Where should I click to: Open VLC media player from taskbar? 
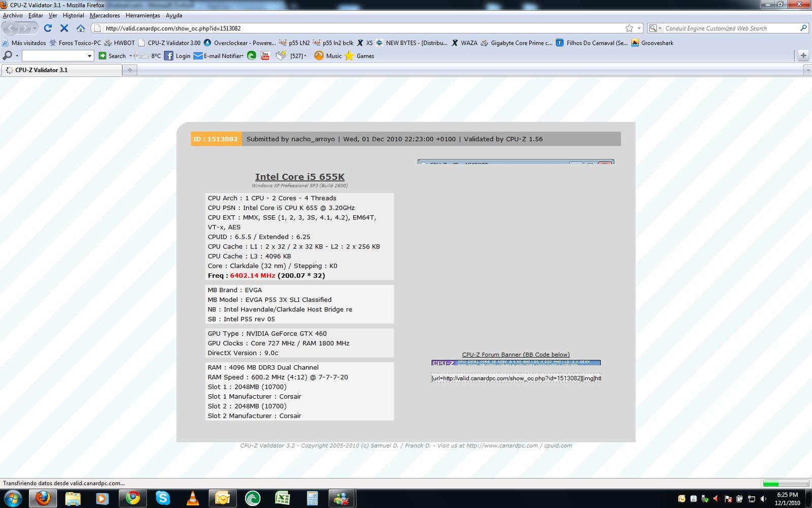coord(193,499)
